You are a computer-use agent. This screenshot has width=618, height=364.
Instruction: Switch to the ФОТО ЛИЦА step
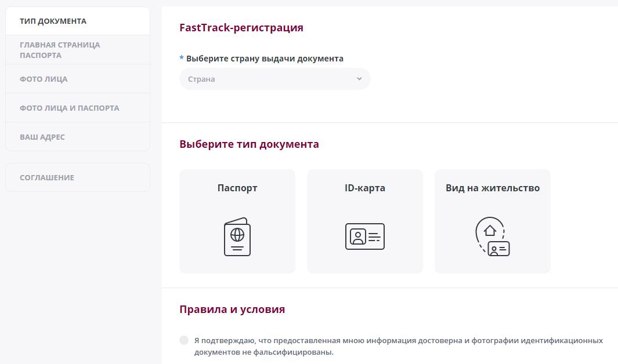[78, 79]
